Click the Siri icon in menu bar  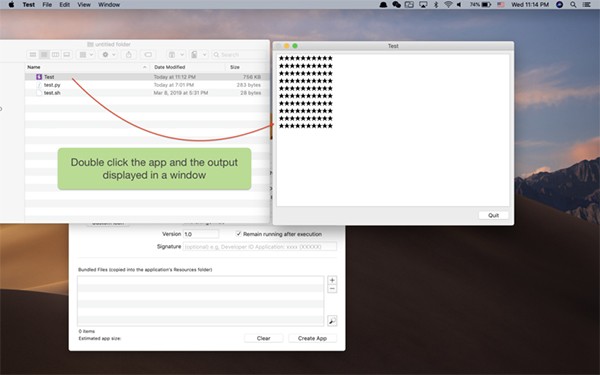click(x=559, y=5)
